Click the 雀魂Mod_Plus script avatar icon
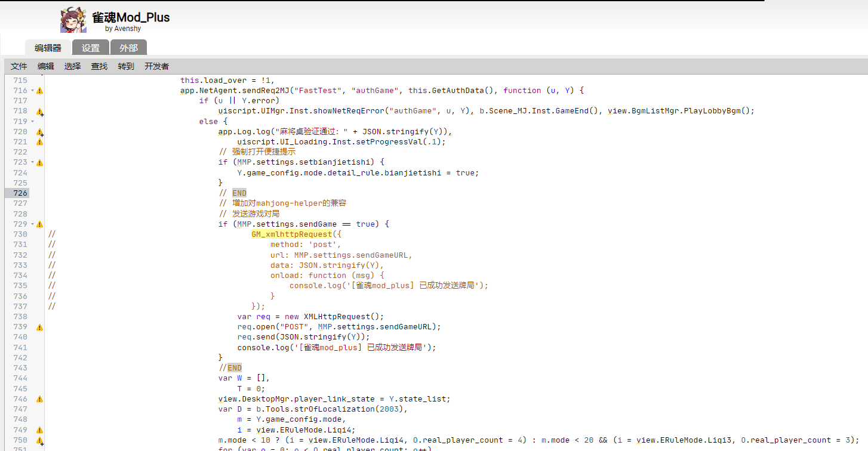868x451 pixels. (73, 21)
